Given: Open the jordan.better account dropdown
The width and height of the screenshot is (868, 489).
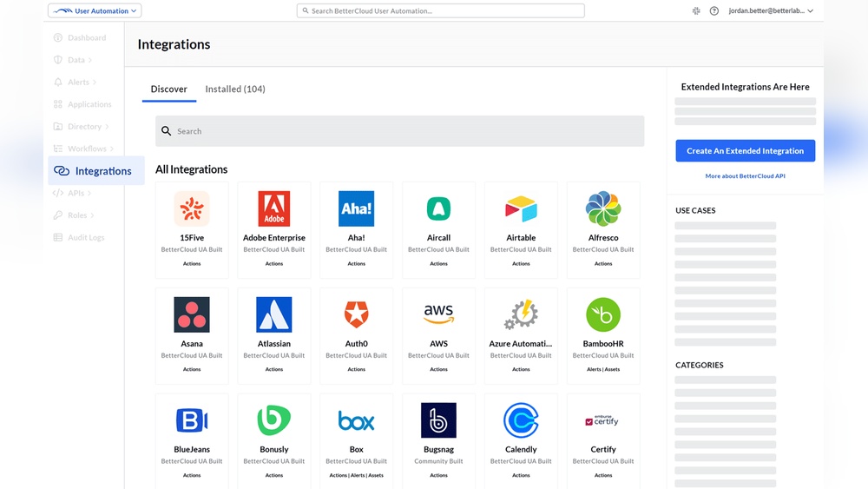Looking at the screenshot, I should click(771, 10).
